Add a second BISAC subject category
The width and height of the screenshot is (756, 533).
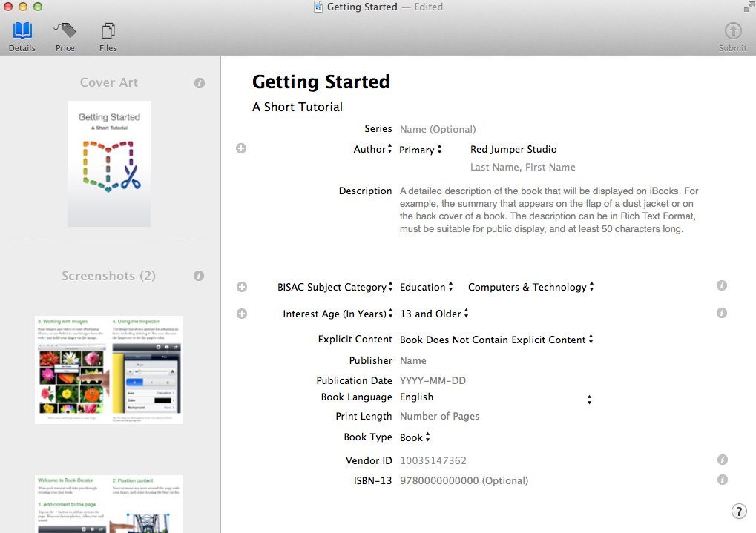[x=241, y=286]
